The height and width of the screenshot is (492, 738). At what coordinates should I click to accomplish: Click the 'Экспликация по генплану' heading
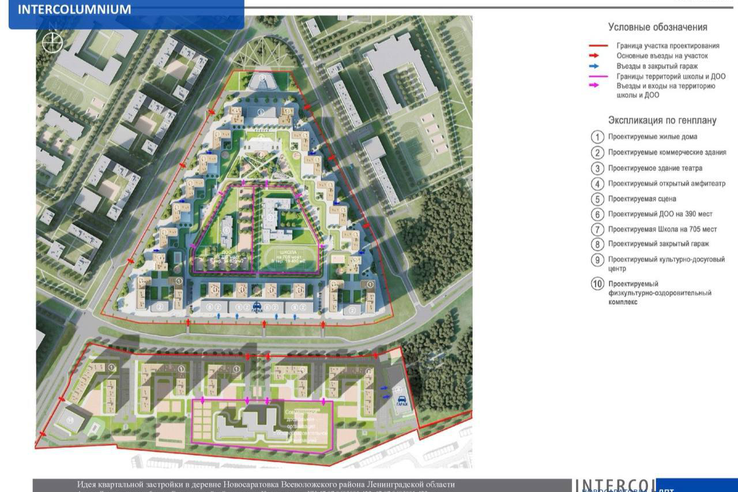[657, 117]
